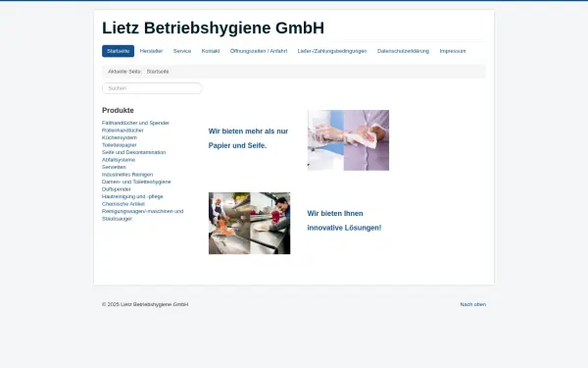The height and width of the screenshot is (368, 588).
Task: Click 'innovative Lösungen!' text
Action: click(344, 228)
